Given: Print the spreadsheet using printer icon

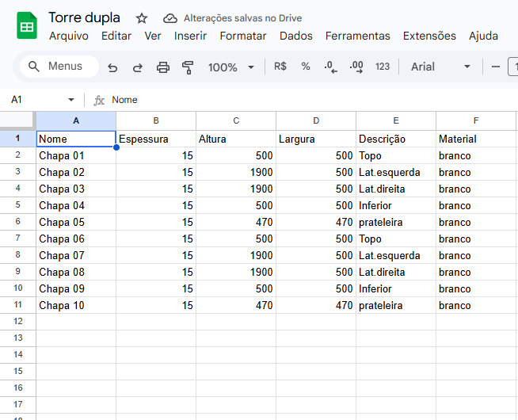Looking at the screenshot, I should pyautogui.click(x=163, y=67).
